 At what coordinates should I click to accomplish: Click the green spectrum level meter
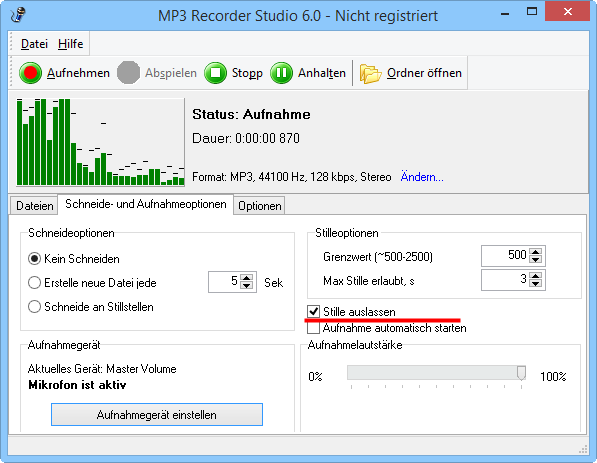tap(101, 142)
